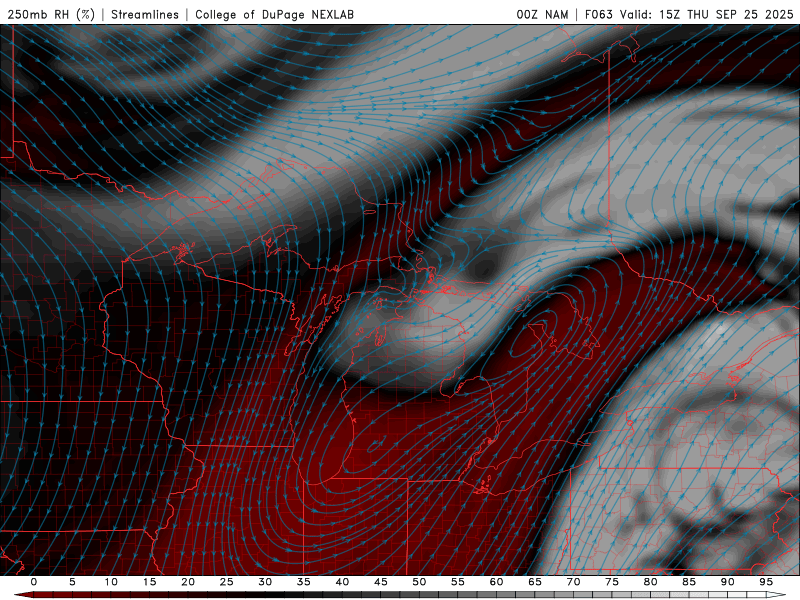Image resolution: width=800 pixels, height=600 pixels.
Task: Click the 55 label on the RH scale
Action: point(458,582)
